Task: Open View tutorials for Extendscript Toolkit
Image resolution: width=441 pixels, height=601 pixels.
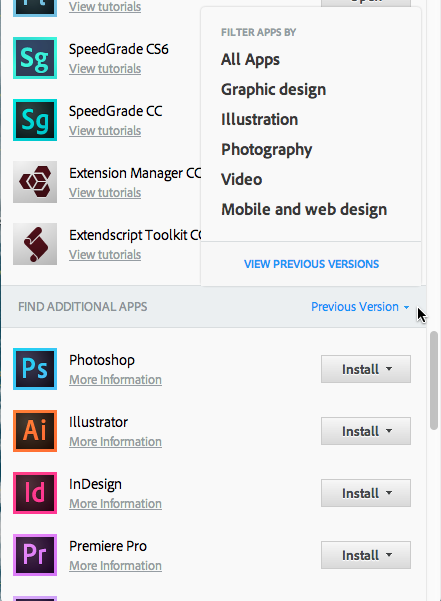Action: pyautogui.click(x=105, y=255)
